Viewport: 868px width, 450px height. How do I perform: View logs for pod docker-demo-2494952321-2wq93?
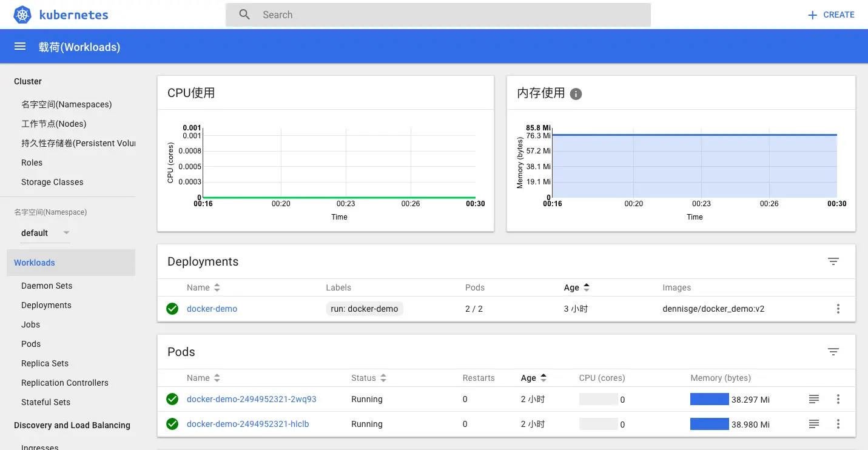[x=813, y=399]
